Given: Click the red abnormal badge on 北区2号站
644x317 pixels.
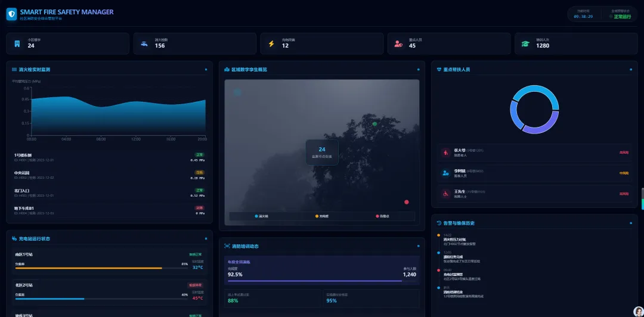Looking at the screenshot, I should pos(196,285).
